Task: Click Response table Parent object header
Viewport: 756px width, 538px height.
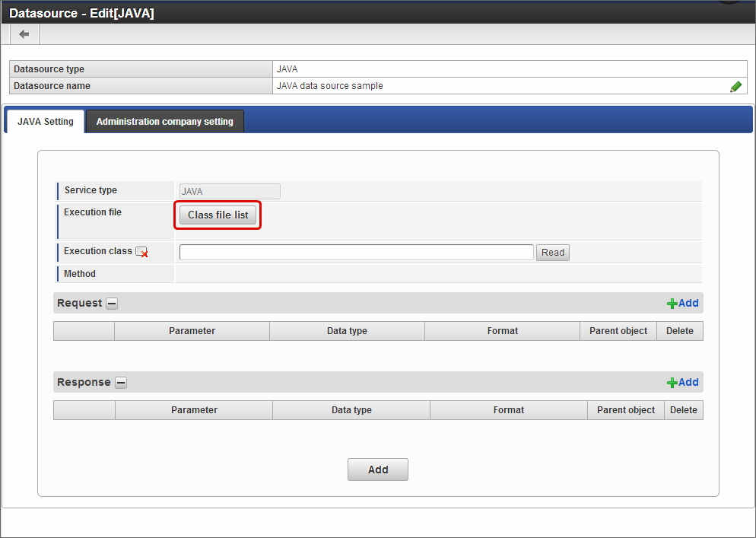Action: [626, 410]
